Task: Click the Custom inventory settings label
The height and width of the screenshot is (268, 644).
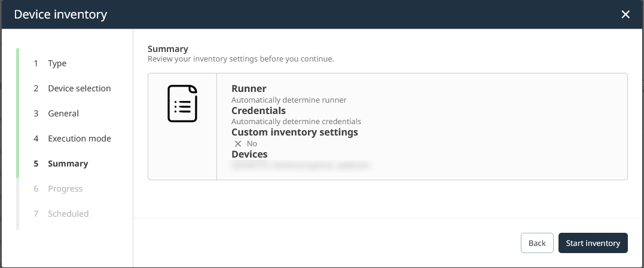Action: point(294,132)
